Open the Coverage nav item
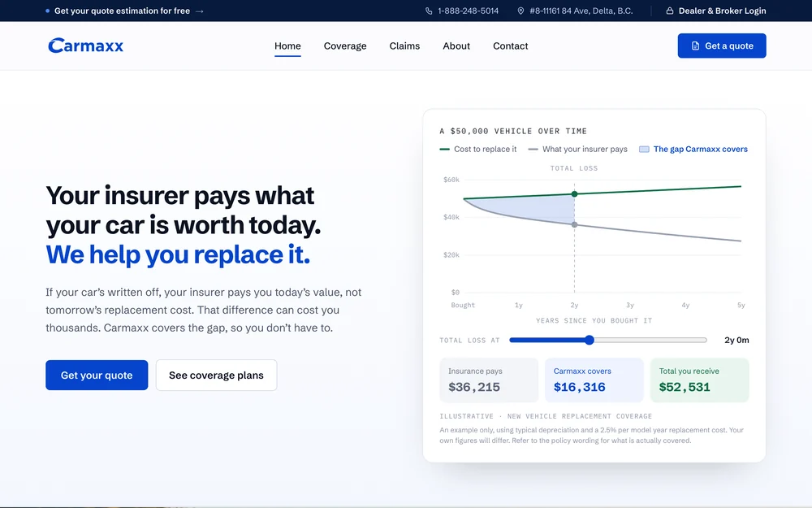This screenshot has width=812, height=508. point(345,46)
